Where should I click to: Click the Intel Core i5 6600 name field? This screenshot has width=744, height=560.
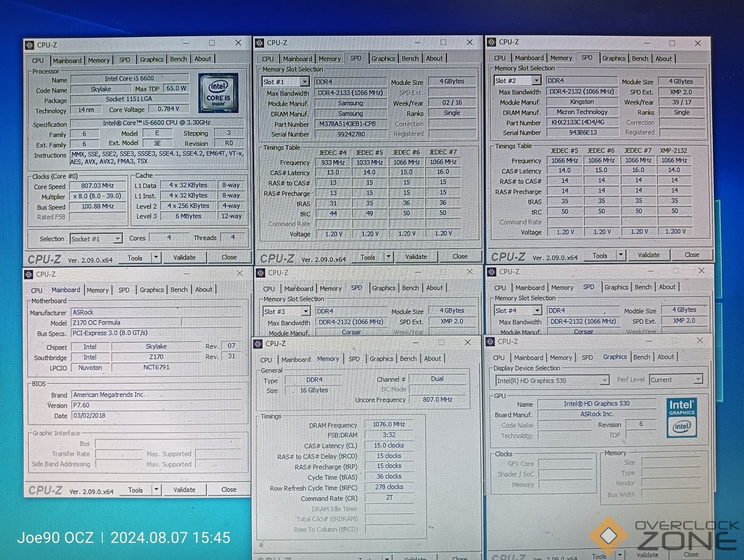point(129,78)
